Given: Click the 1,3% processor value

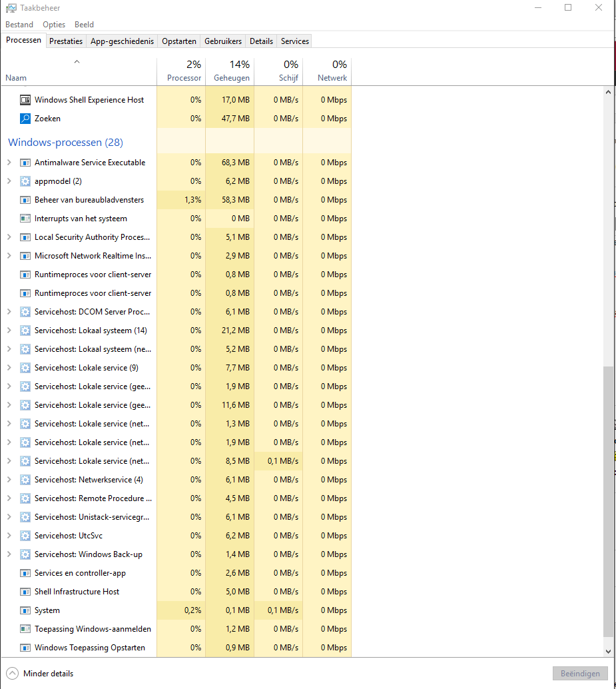Looking at the screenshot, I should click(192, 200).
